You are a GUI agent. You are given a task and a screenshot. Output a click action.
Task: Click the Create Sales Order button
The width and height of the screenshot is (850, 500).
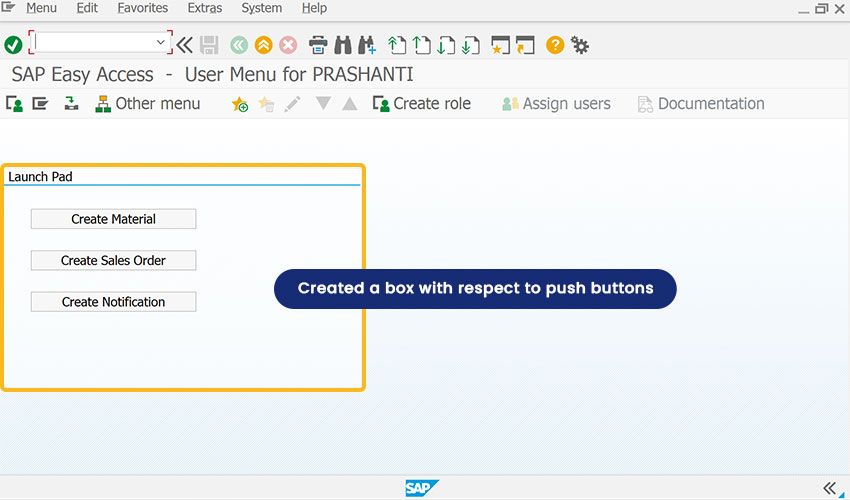pos(113,260)
